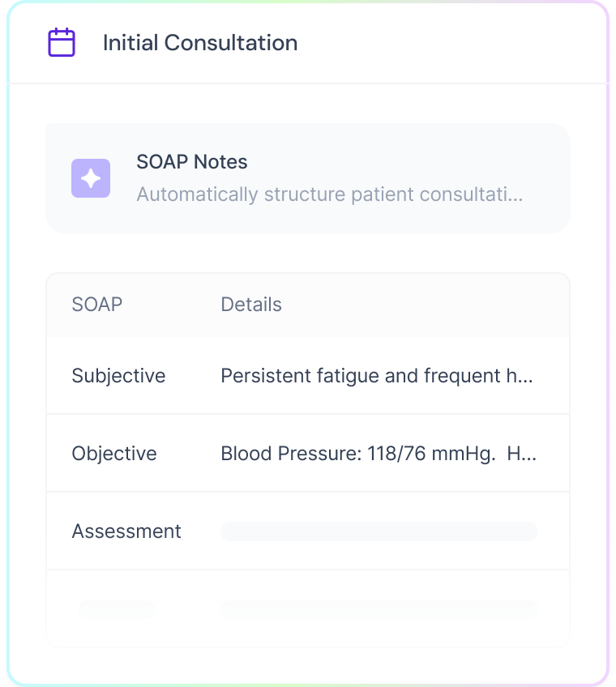Click the faded placeholder label below Assessment

click(116, 608)
